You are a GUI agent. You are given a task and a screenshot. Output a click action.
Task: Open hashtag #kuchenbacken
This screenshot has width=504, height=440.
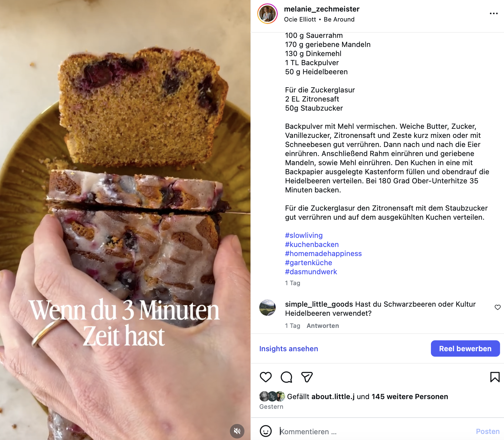(x=312, y=245)
